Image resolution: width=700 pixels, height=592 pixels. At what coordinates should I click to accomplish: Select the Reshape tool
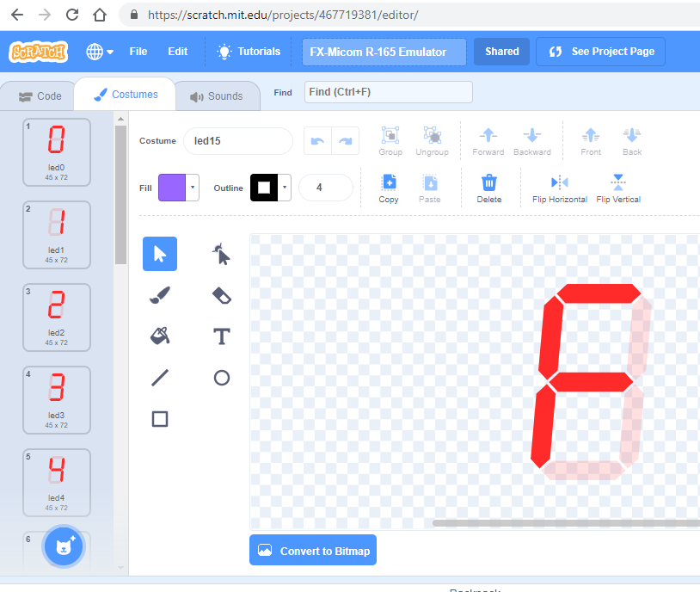(221, 254)
